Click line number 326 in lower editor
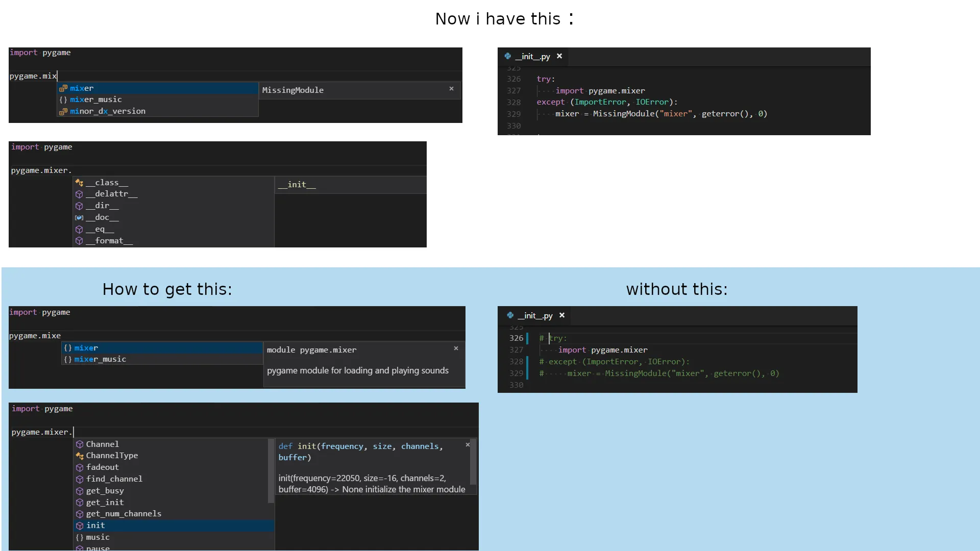 point(516,338)
